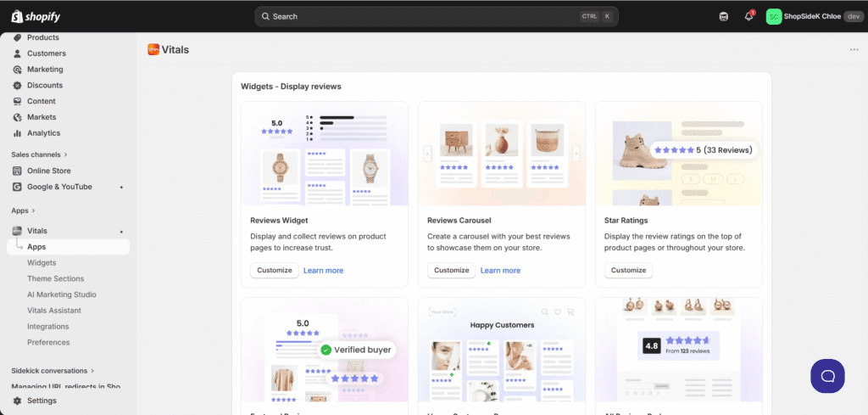The width and height of the screenshot is (868, 415).
Task: Expand the Apps section header
Action: 23,210
